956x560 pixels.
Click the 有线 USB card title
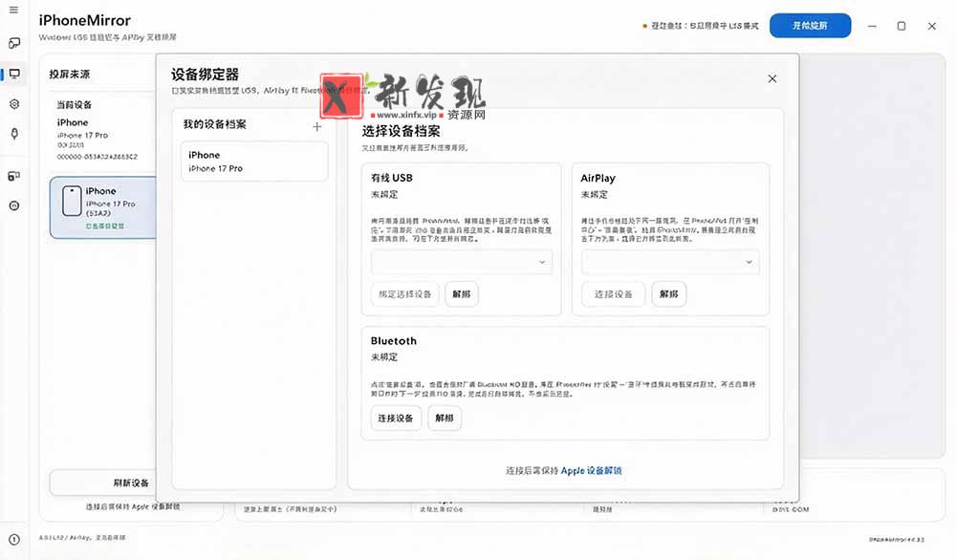[x=392, y=178]
